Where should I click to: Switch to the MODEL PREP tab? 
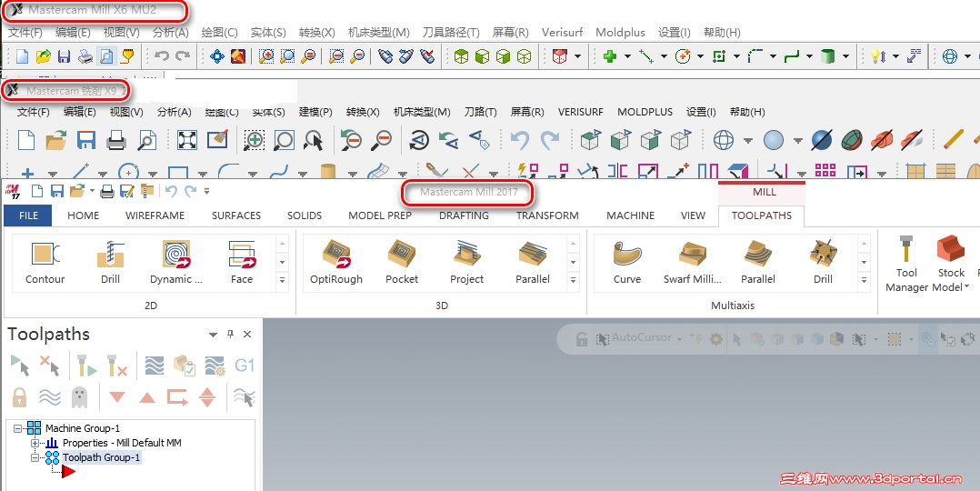click(x=380, y=215)
